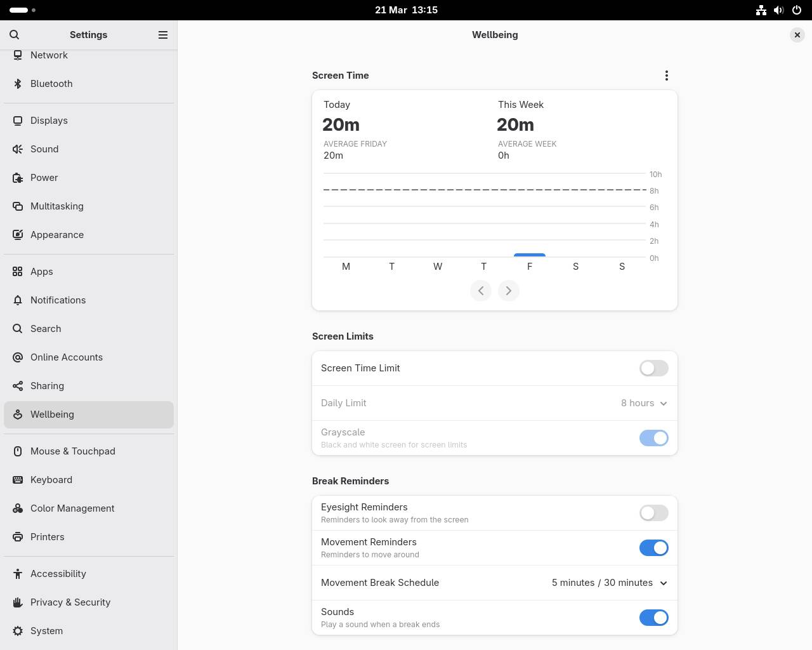812x650 pixels.
Task: Click the Settings title in sidebar header
Action: 88,35
